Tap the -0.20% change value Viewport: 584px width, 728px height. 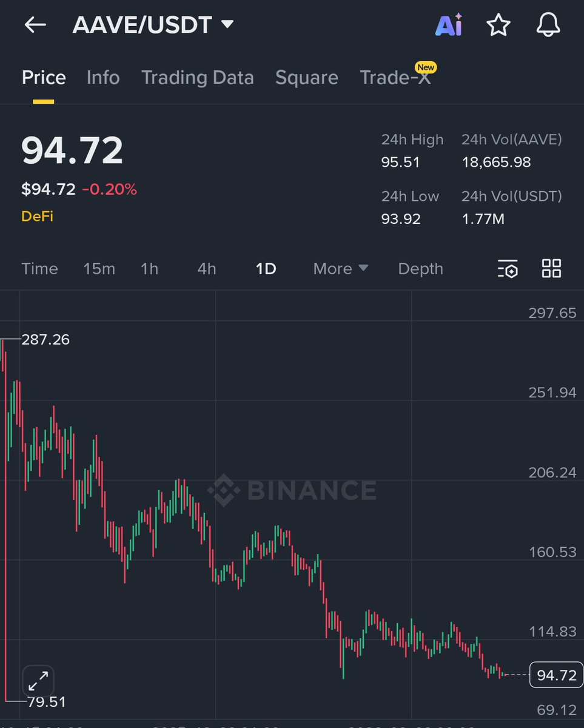[109, 189]
